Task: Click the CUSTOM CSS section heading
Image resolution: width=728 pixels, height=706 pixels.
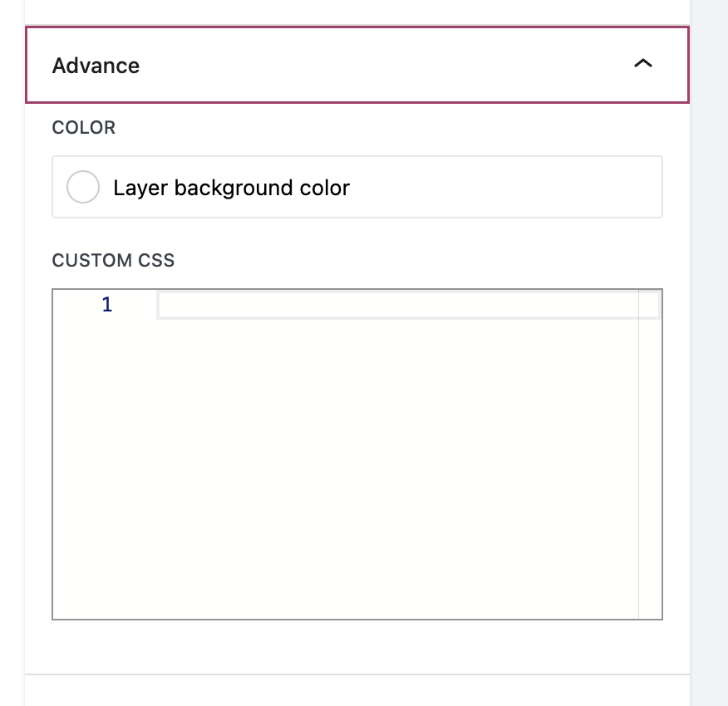Action: 113,260
